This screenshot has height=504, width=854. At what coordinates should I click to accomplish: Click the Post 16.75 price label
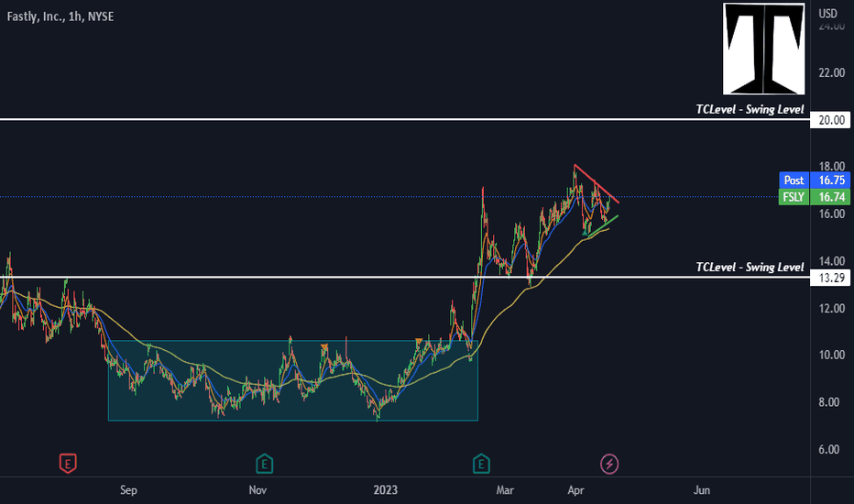click(814, 180)
